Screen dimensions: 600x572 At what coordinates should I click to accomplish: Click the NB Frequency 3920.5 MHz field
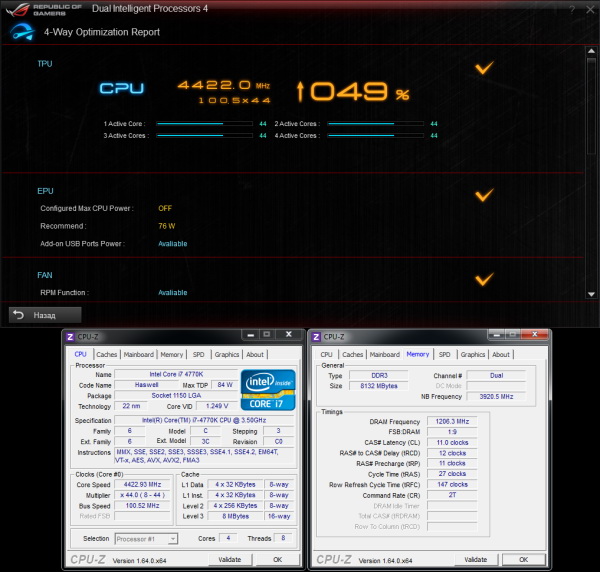tap(496, 396)
